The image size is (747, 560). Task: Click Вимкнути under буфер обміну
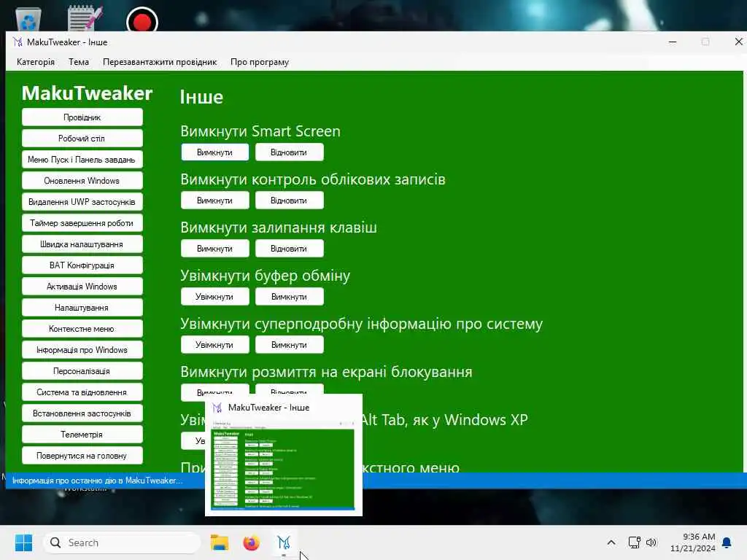289,297
